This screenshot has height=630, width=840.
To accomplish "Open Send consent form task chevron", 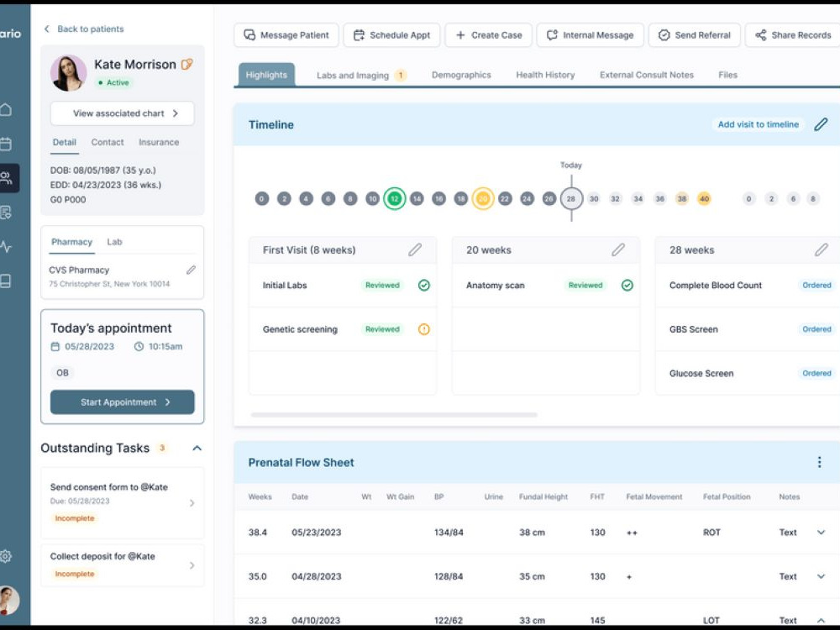I will [192, 503].
